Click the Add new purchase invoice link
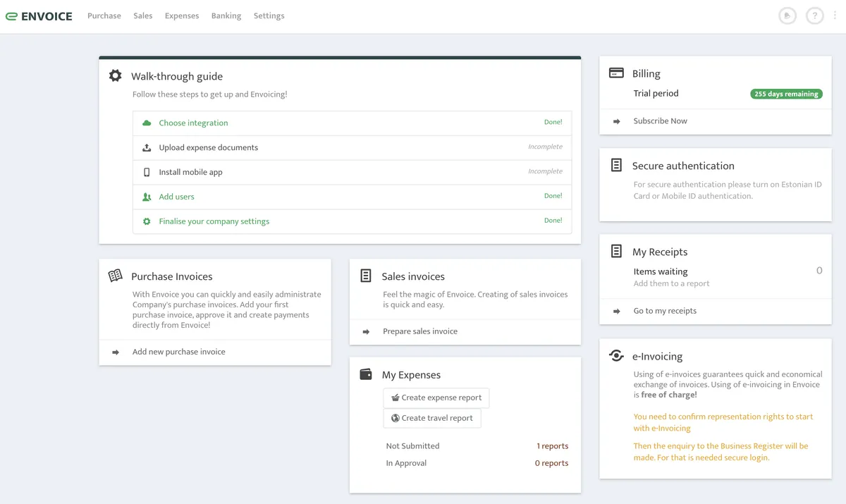This screenshot has height=504, width=846. click(179, 352)
